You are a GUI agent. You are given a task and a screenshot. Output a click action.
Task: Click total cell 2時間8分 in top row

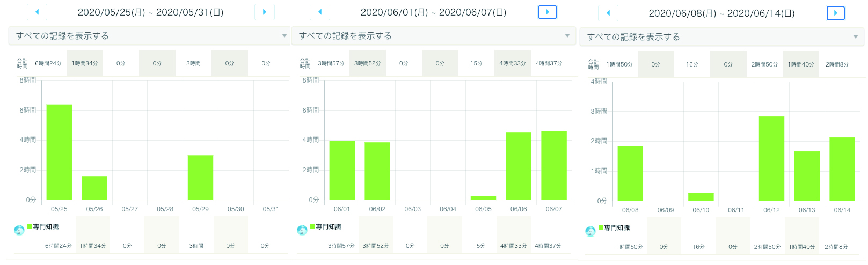pyautogui.click(x=837, y=64)
